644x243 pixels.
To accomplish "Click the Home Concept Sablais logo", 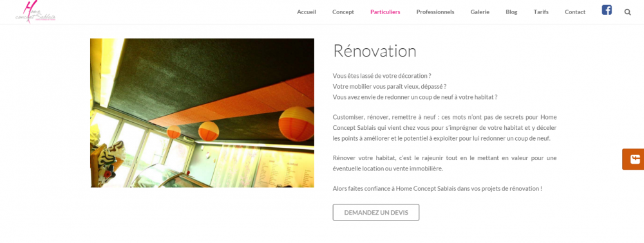I will tap(35, 12).
